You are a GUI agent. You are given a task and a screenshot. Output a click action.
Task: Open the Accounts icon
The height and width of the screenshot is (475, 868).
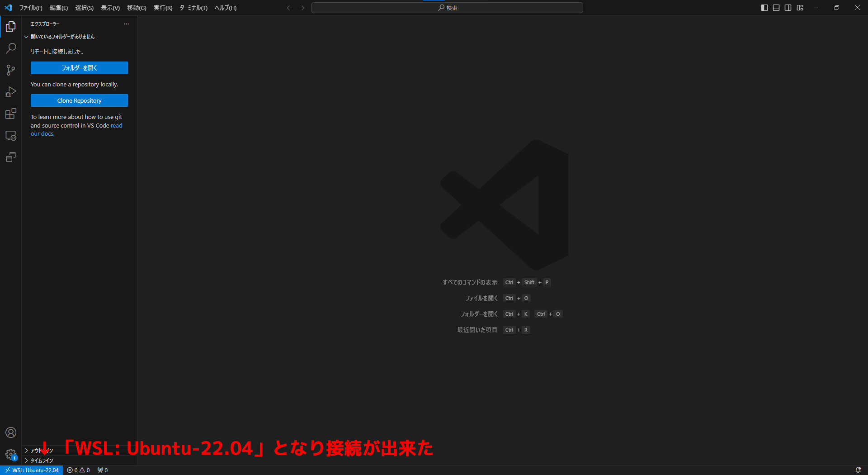pos(10,432)
